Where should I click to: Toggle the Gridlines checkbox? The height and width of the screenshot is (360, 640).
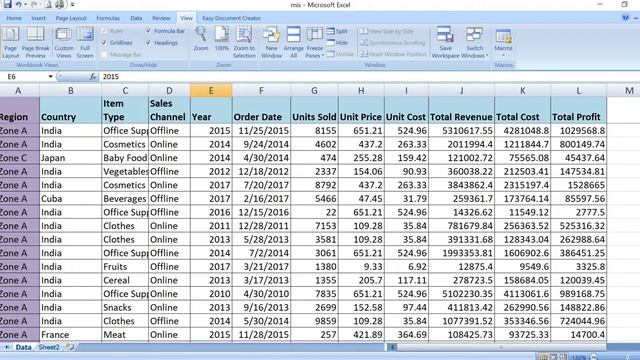(x=104, y=42)
